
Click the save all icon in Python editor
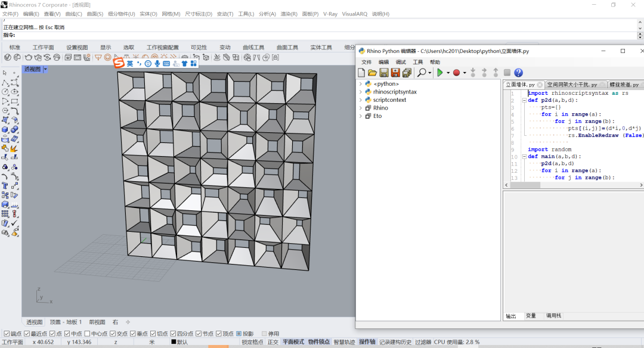point(407,73)
